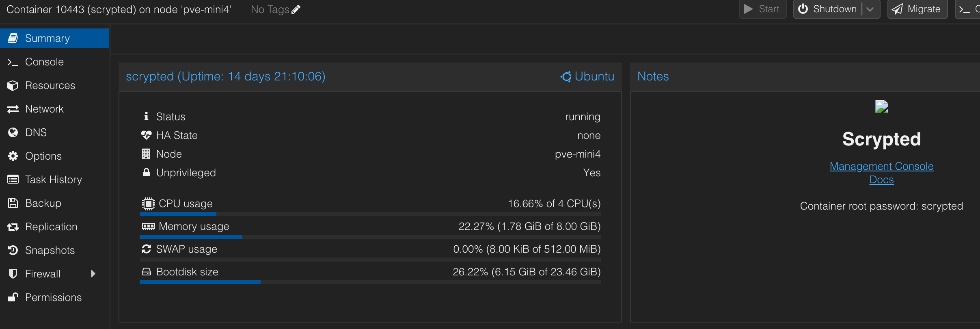Click the 'No Tags' label
The image size is (980, 329).
click(270, 9)
